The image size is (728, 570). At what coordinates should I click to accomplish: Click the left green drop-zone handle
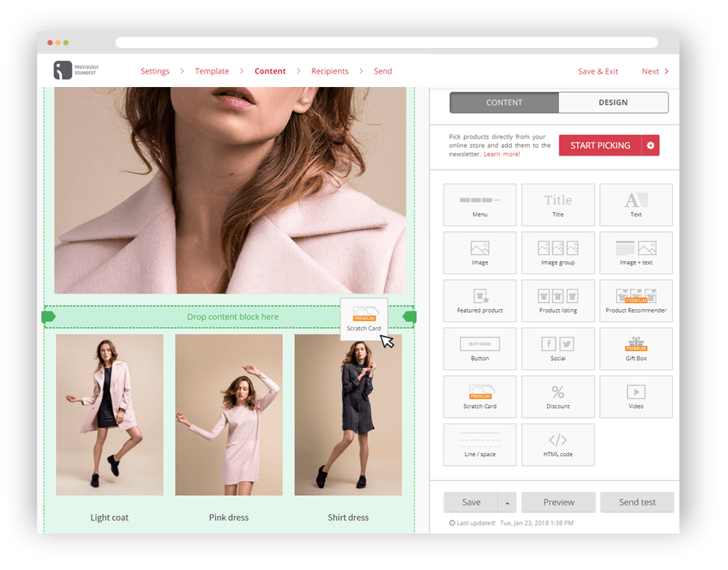coord(48,317)
